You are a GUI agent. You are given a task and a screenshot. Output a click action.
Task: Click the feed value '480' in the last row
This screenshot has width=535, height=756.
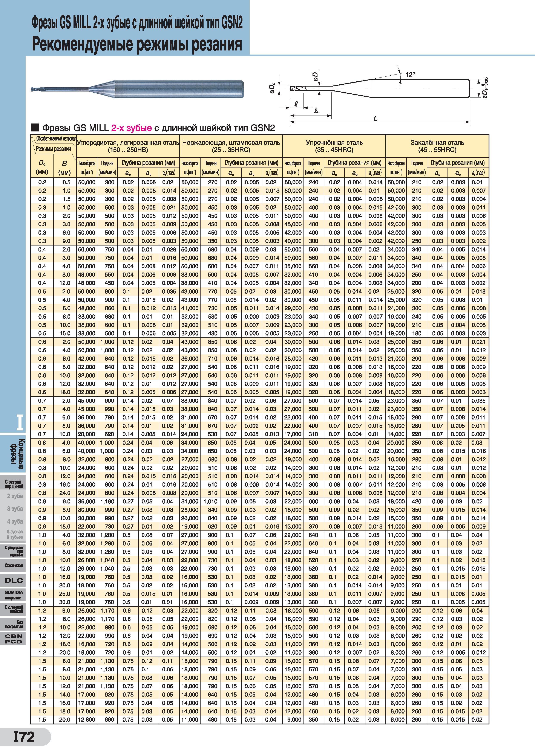[213, 719]
